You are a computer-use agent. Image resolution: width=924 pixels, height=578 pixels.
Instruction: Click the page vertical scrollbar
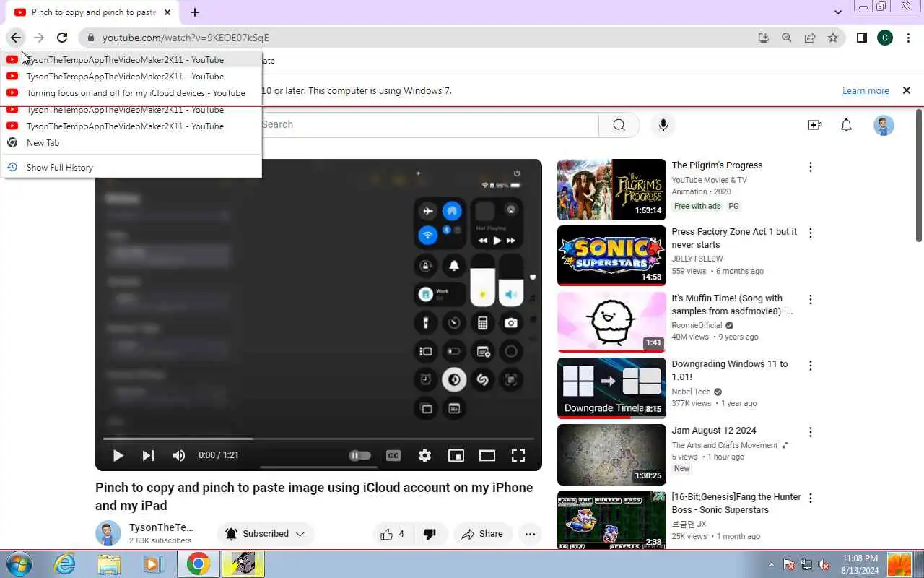coord(919,176)
